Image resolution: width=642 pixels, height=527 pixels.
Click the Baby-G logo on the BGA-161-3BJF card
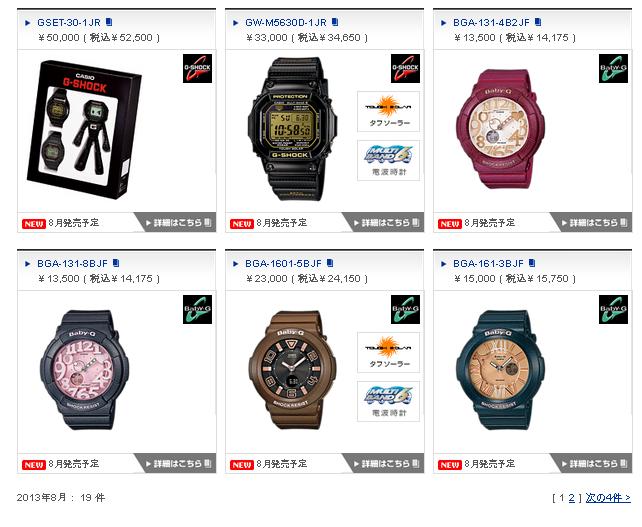coord(613,310)
